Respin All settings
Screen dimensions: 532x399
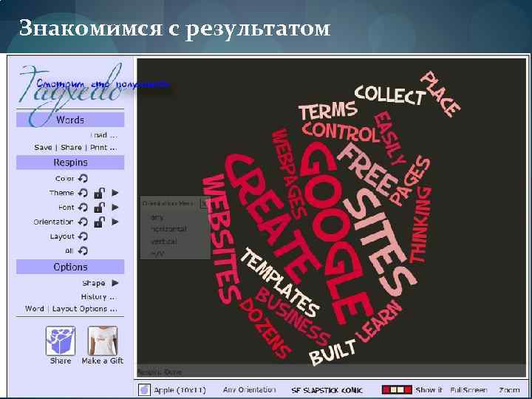point(83,250)
